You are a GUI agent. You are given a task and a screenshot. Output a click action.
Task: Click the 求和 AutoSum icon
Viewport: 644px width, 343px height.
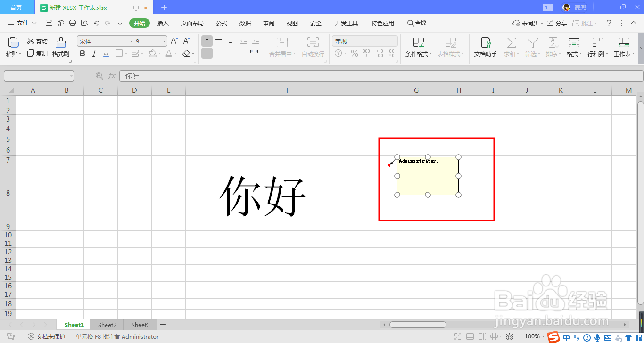511,46
